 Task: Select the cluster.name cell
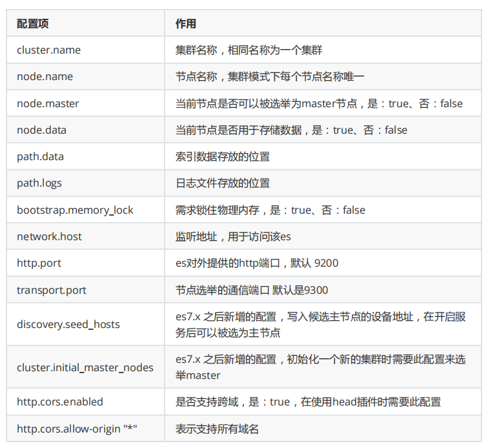(x=86, y=50)
